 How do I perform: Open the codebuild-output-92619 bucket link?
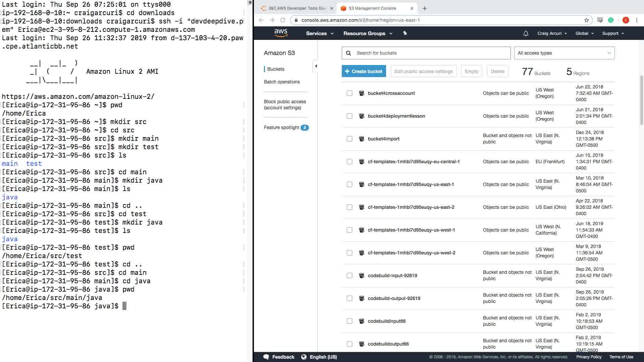394,298
